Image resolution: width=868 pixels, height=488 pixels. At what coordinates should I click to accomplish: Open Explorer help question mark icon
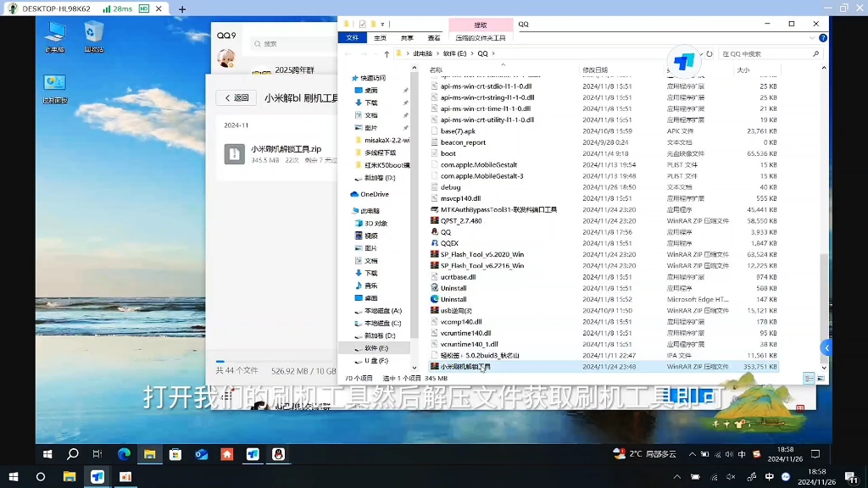pos(823,38)
